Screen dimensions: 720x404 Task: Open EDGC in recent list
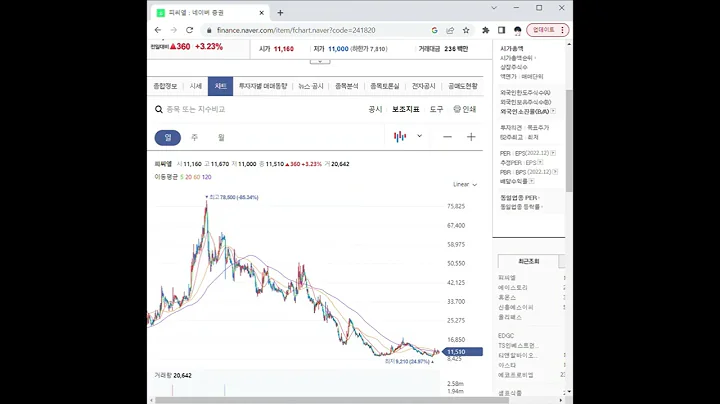(506, 336)
